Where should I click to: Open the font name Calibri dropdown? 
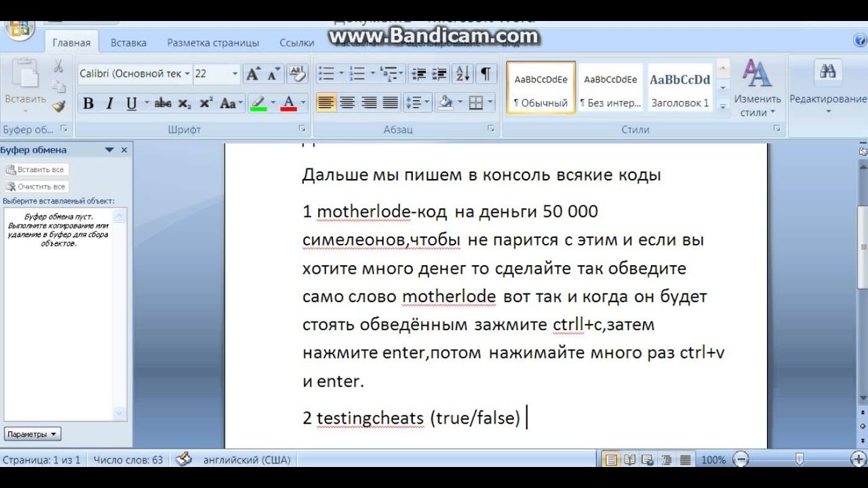187,74
